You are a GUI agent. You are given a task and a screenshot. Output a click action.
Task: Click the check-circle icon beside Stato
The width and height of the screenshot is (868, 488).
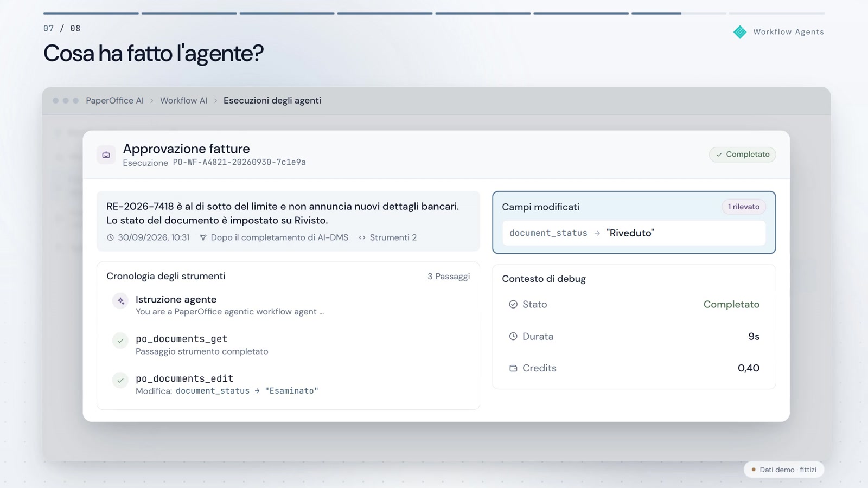(x=513, y=304)
